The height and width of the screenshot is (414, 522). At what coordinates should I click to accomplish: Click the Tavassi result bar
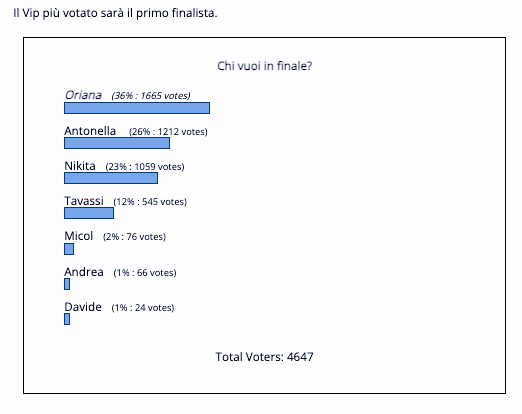(89, 213)
